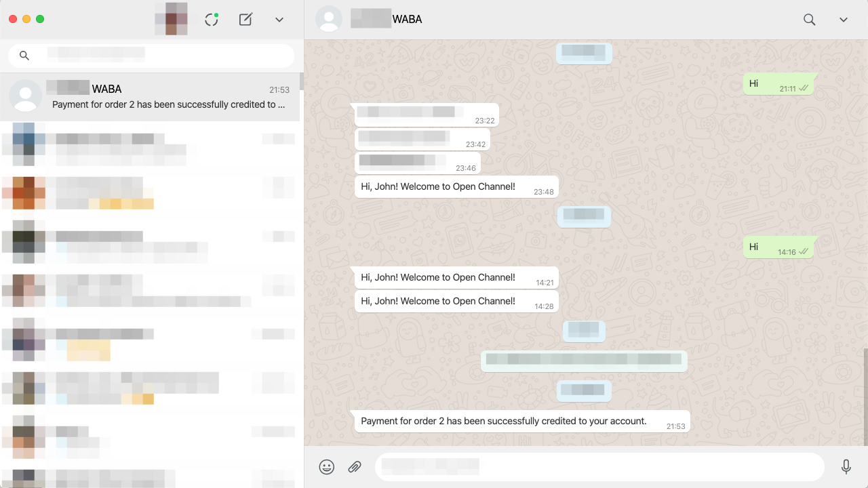This screenshot has height=488, width=868.
Task: Click read-receipt ticks on the 21:11 message
Action: 804,88
